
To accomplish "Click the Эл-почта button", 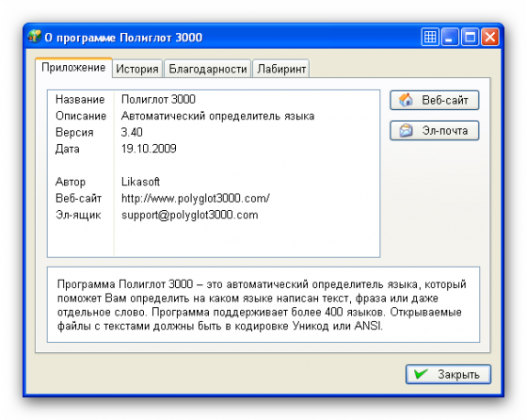I will [434, 131].
